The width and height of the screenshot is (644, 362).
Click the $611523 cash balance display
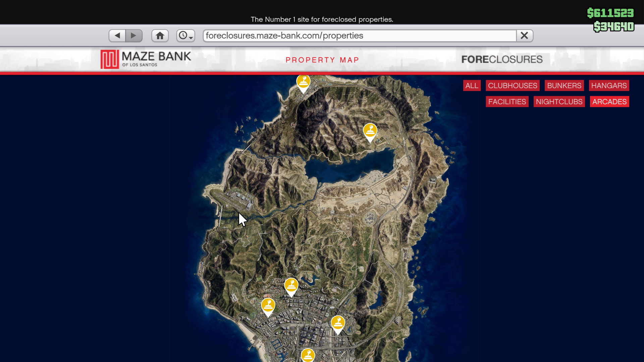click(610, 13)
